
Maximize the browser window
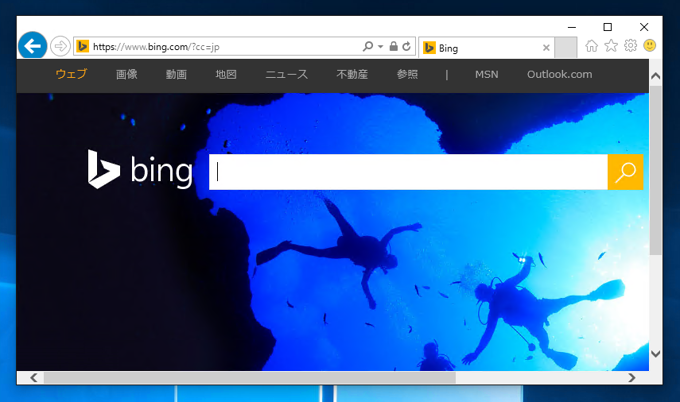click(608, 27)
